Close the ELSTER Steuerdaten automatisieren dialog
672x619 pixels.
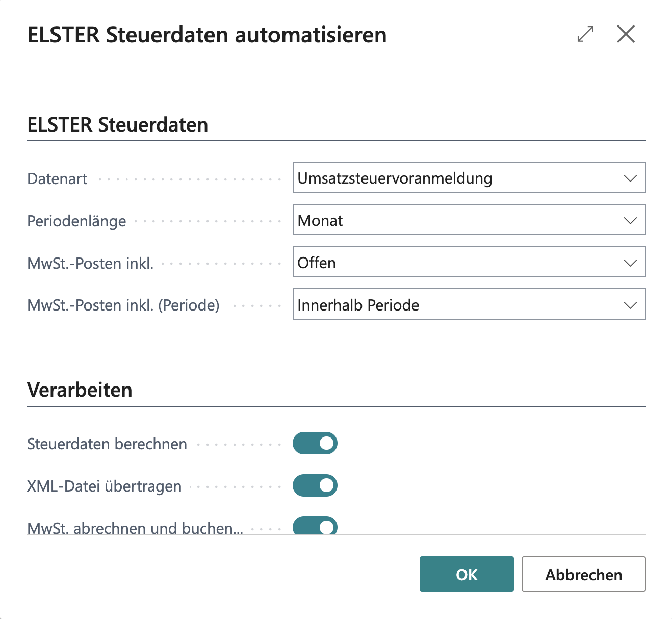(x=626, y=34)
